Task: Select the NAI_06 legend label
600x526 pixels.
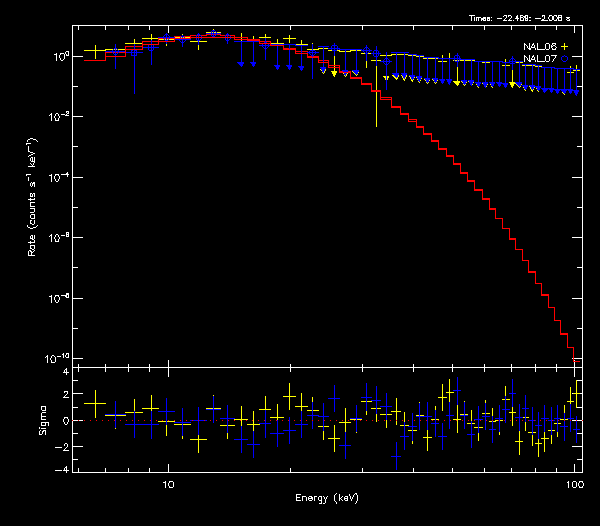Action: pos(539,46)
